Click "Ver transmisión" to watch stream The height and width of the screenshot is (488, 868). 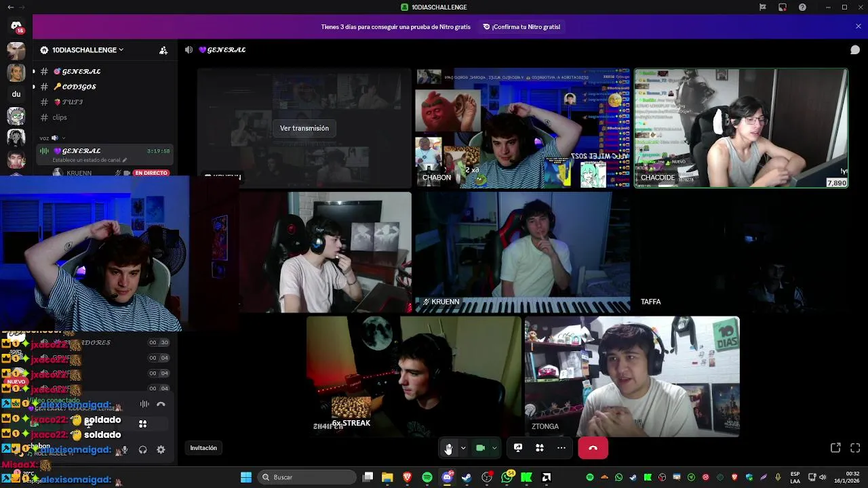click(304, 128)
